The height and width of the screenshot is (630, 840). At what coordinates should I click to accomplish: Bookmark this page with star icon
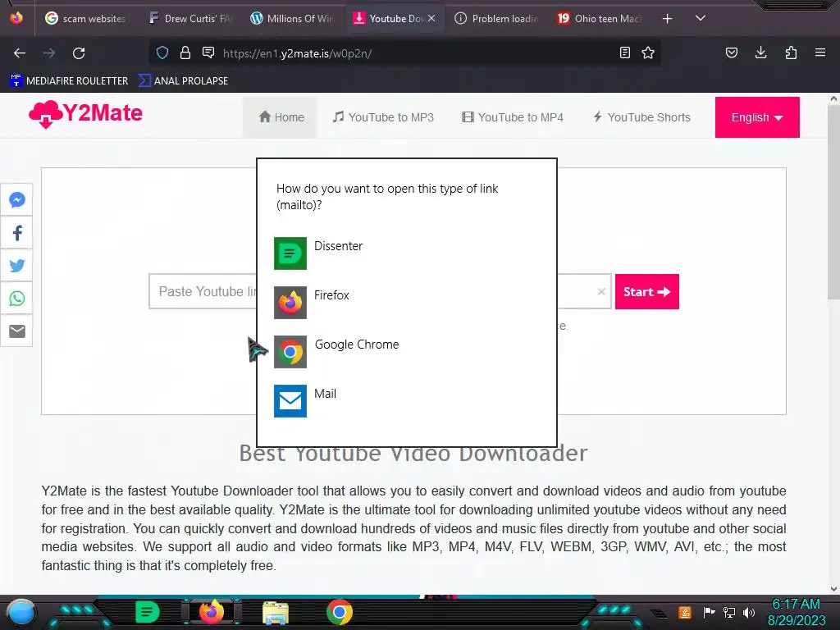pyautogui.click(x=648, y=52)
